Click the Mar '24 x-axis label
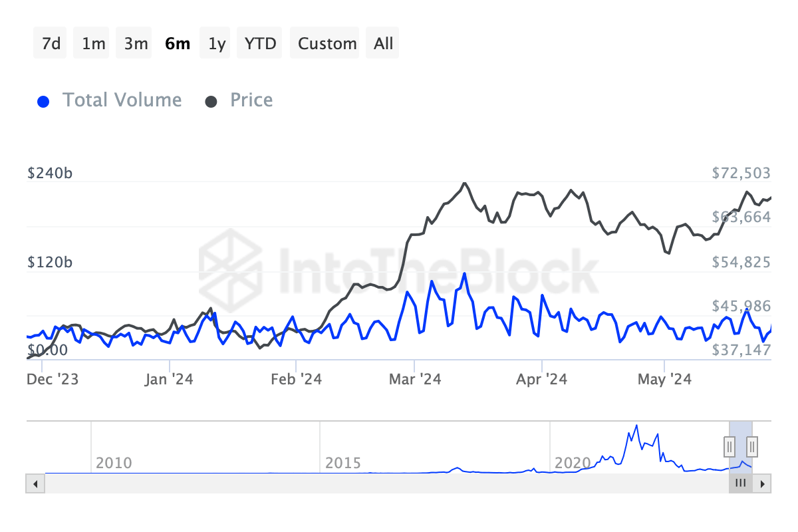 coord(415,379)
